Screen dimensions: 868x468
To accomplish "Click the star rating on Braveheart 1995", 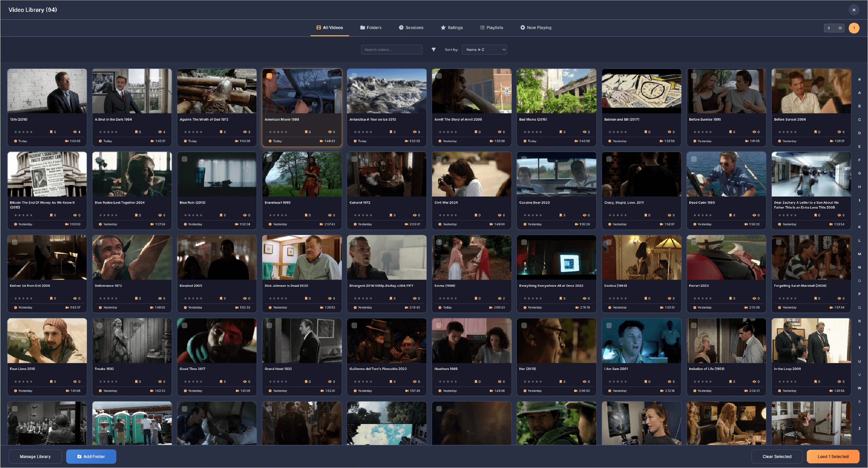I will point(278,215).
